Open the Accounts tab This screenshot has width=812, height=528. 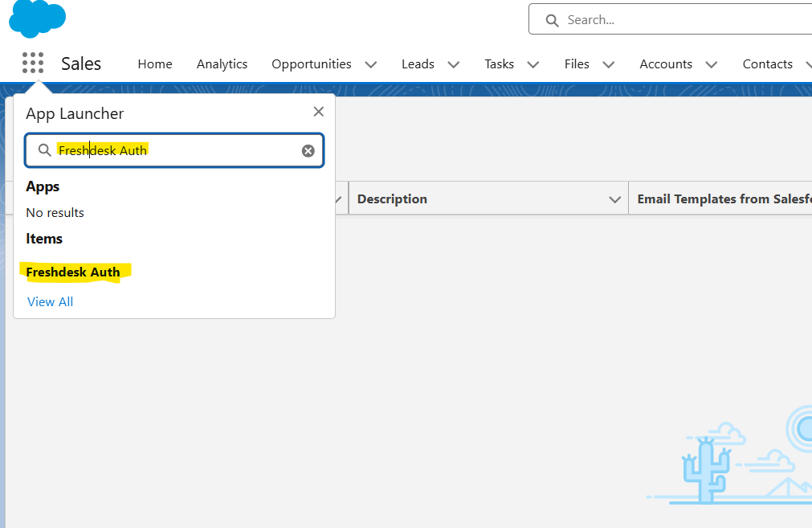coord(666,63)
